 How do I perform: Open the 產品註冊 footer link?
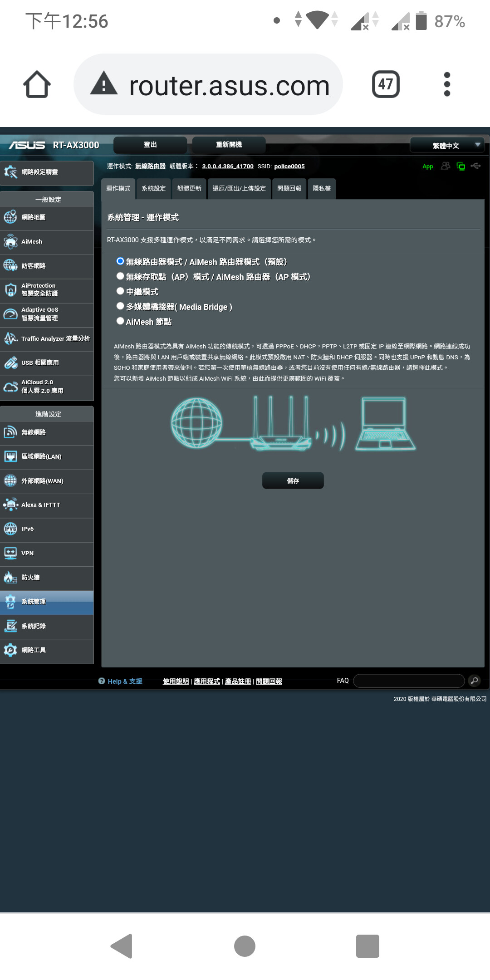(238, 681)
